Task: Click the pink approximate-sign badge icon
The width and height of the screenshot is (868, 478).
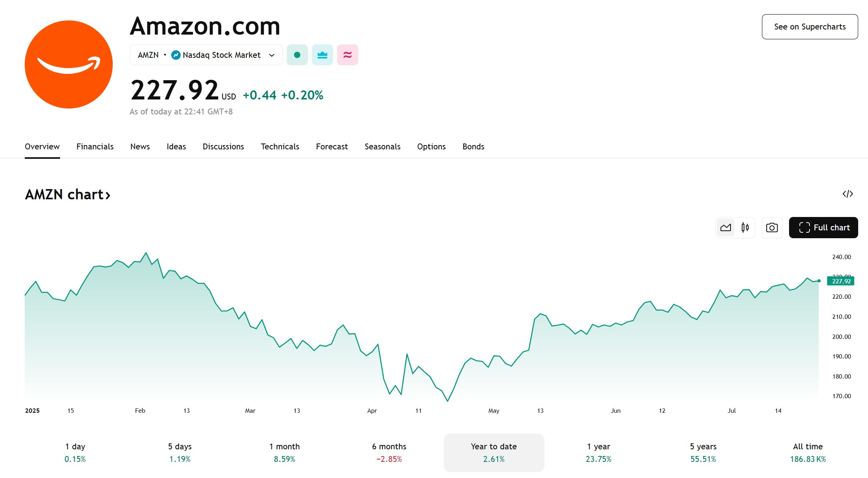Action: 348,55
